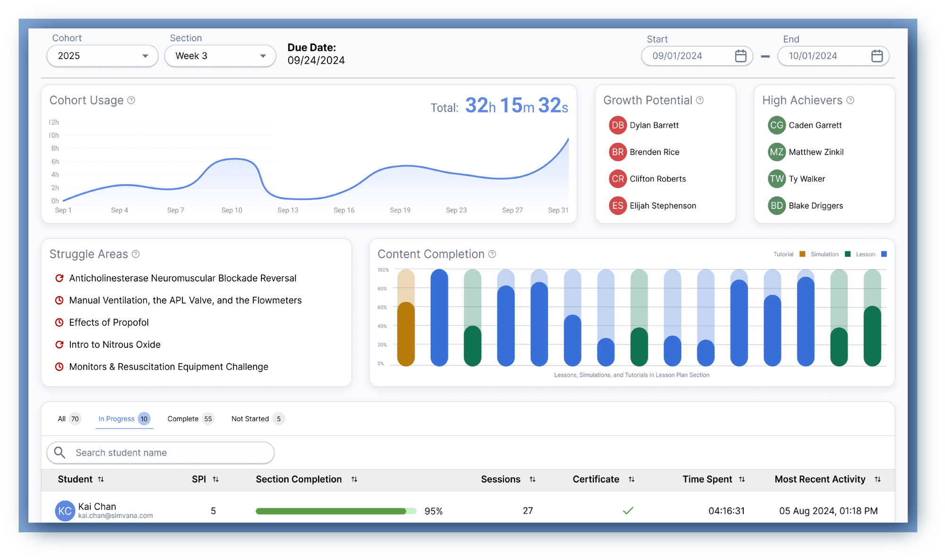Sort by Certificate column arrows
Screen dimensions: 945x560
(631, 480)
